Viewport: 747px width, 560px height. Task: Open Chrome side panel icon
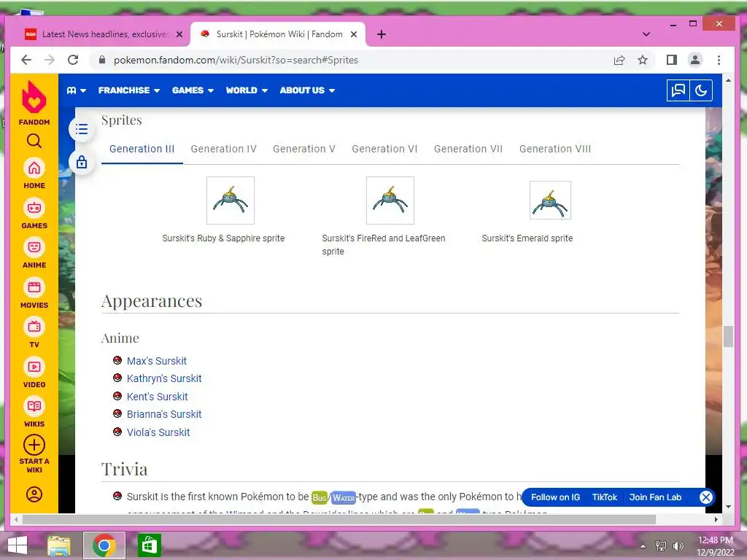tap(672, 60)
